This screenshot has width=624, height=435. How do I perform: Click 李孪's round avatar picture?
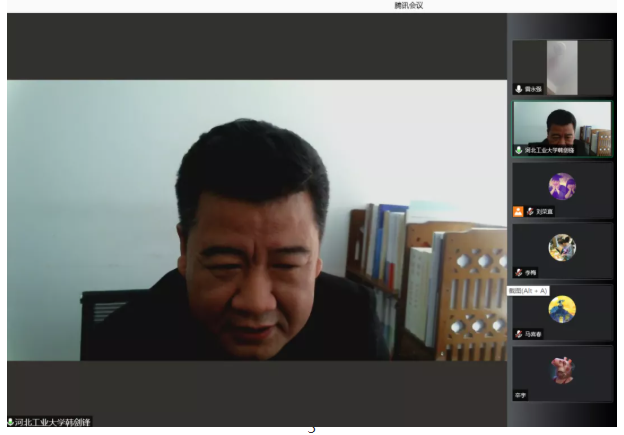pyautogui.click(x=562, y=370)
